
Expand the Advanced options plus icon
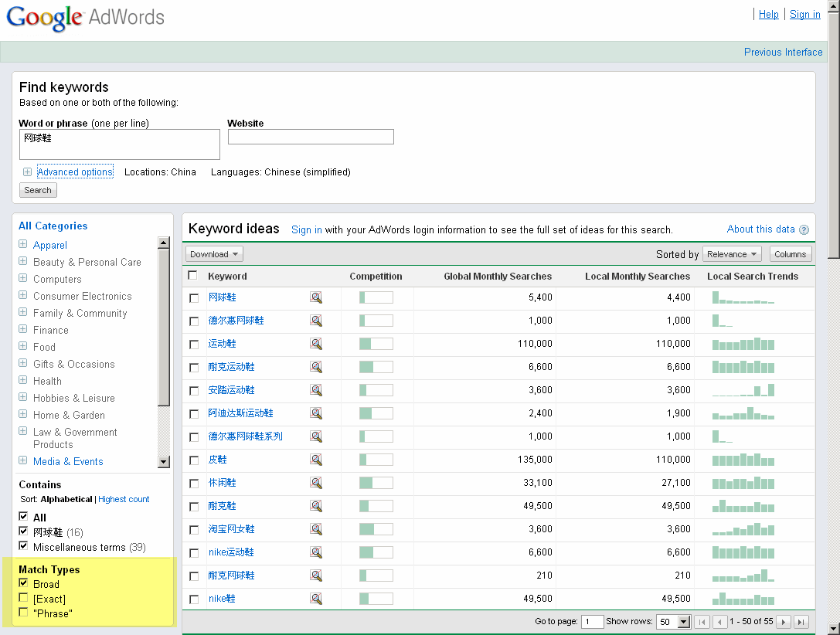tap(27, 171)
